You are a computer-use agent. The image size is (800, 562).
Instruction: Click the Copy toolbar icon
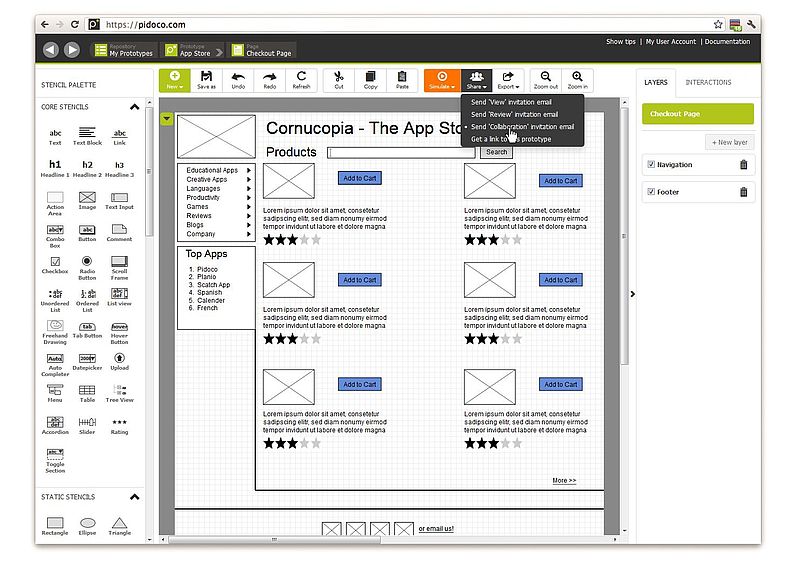click(370, 81)
